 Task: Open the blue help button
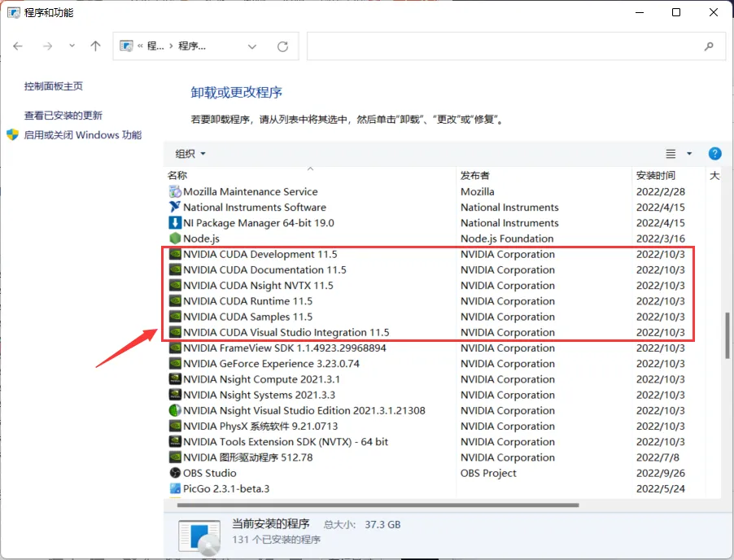coord(714,154)
